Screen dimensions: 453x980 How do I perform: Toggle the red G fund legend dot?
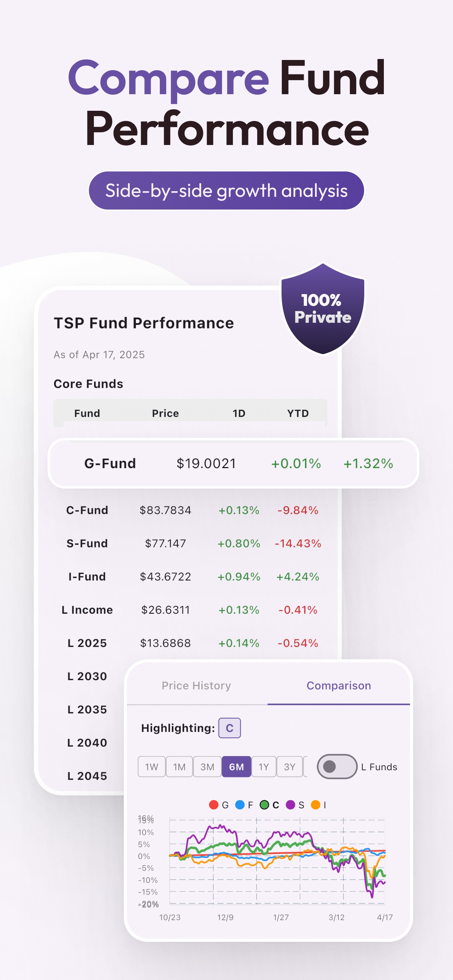coord(214,805)
